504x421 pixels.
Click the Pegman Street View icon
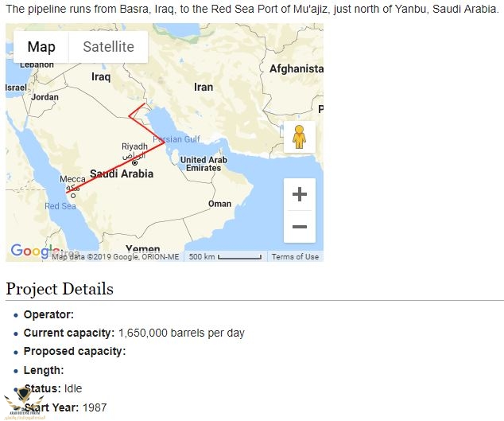click(299, 137)
